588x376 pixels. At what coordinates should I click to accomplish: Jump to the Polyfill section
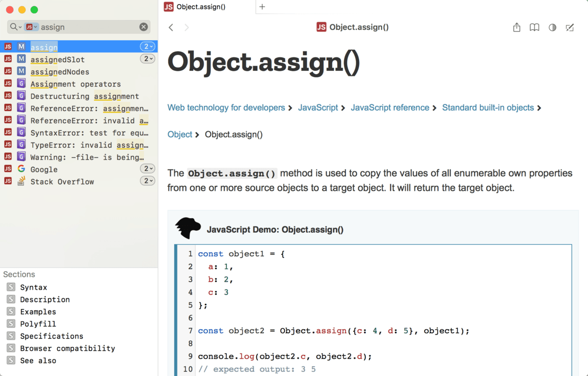pos(38,324)
